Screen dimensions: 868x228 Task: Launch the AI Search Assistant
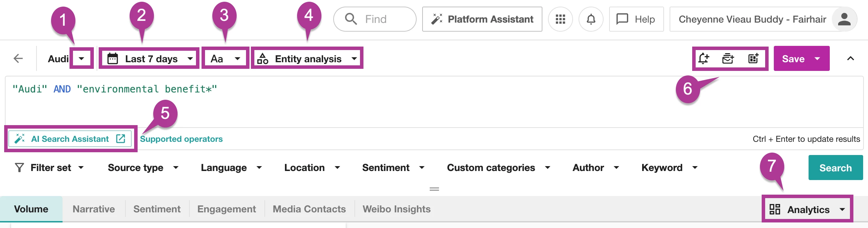pos(70,139)
